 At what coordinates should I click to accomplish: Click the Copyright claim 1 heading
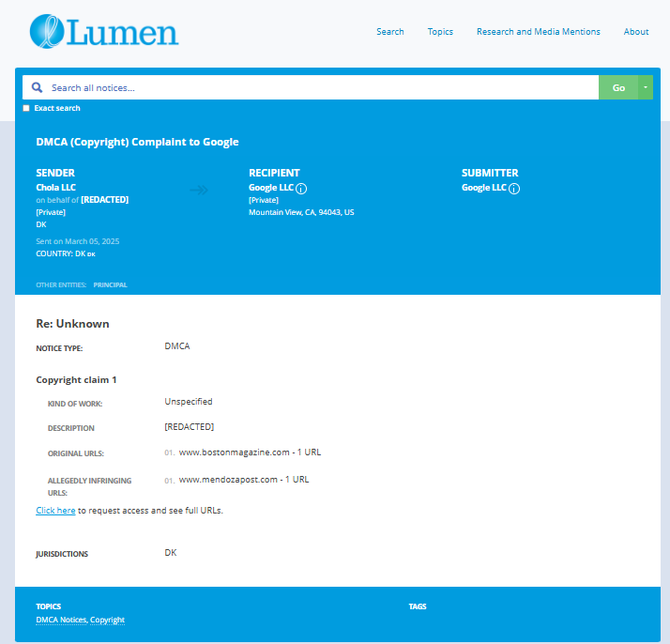click(76, 380)
